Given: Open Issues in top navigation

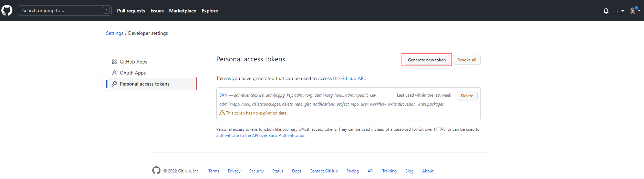Looking at the screenshot, I should click(157, 11).
